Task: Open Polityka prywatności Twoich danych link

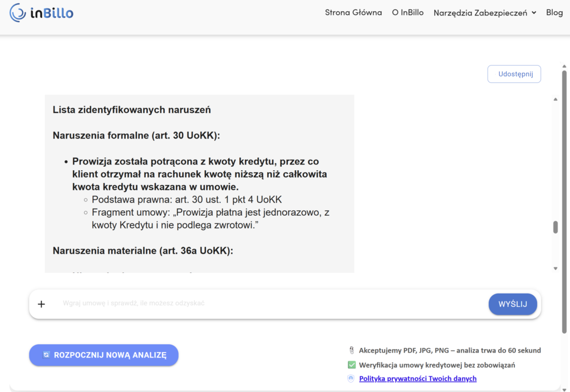Action: coord(417,379)
